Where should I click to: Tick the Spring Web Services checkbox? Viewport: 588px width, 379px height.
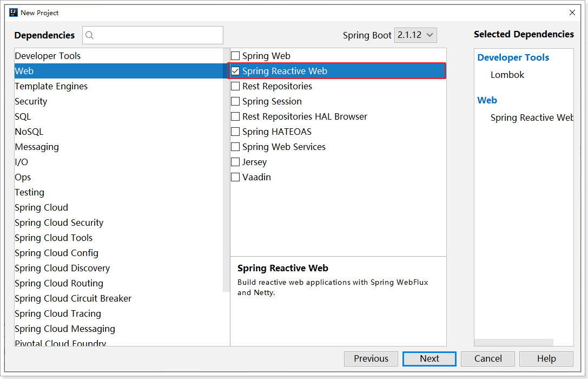pyautogui.click(x=235, y=147)
